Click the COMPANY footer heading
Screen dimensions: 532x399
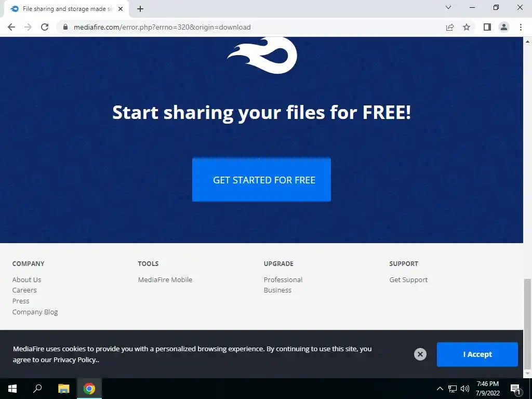(28, 263)
